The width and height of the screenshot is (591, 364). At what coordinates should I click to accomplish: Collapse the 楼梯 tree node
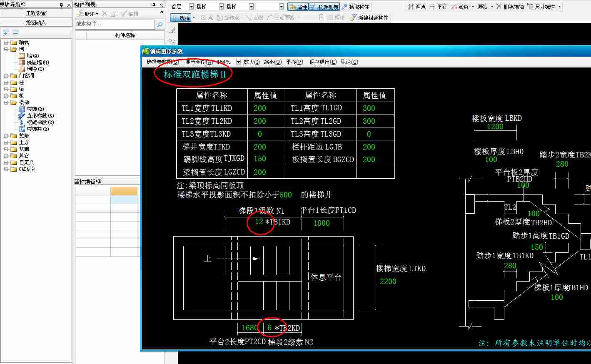(x=6, y=102)
